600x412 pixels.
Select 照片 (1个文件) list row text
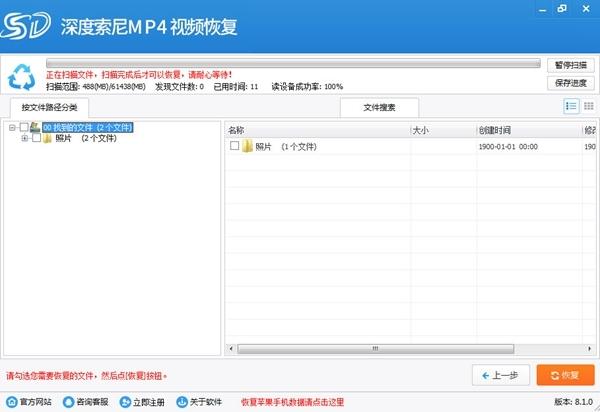pos(286,147)
